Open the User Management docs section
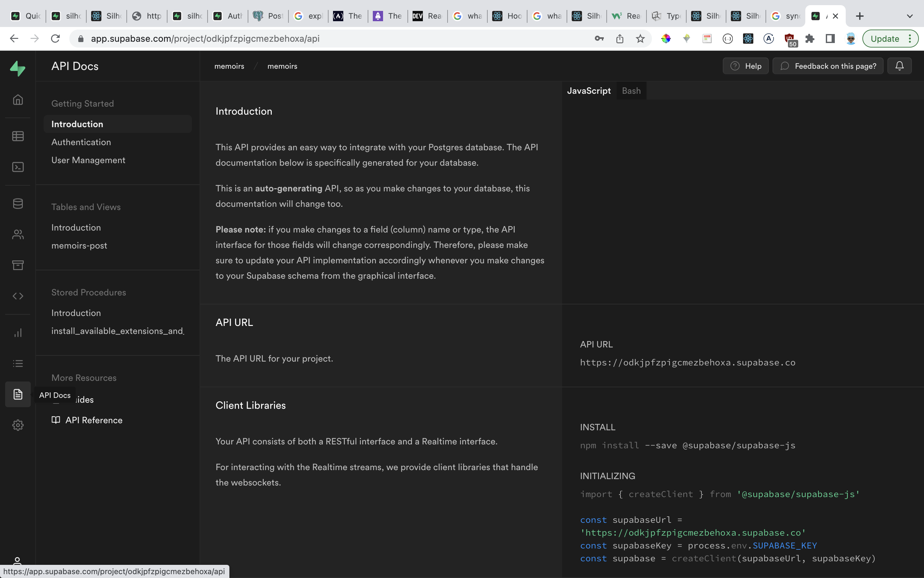Screen dimensions: 924x578 pos(88,160)
